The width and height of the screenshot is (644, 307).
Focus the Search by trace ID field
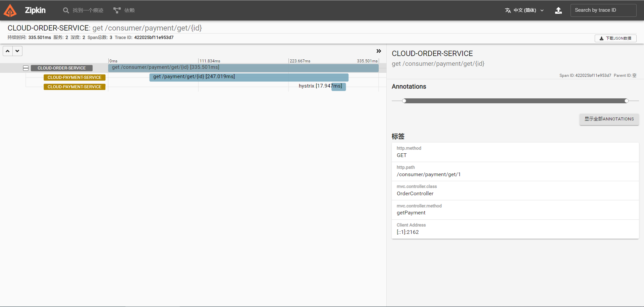coord(603,10)
